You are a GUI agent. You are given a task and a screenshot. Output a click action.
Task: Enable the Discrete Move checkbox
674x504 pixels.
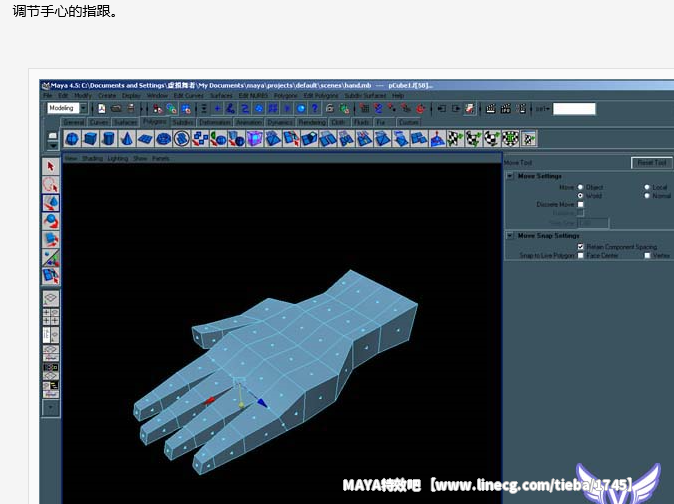pos(581,205)
